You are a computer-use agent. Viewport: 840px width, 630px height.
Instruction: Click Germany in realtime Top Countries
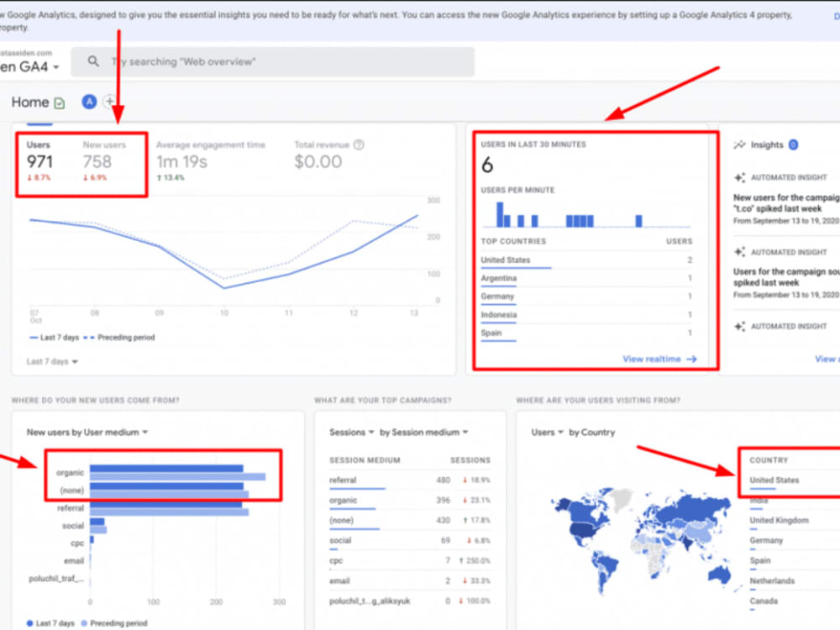coord(497,297)
